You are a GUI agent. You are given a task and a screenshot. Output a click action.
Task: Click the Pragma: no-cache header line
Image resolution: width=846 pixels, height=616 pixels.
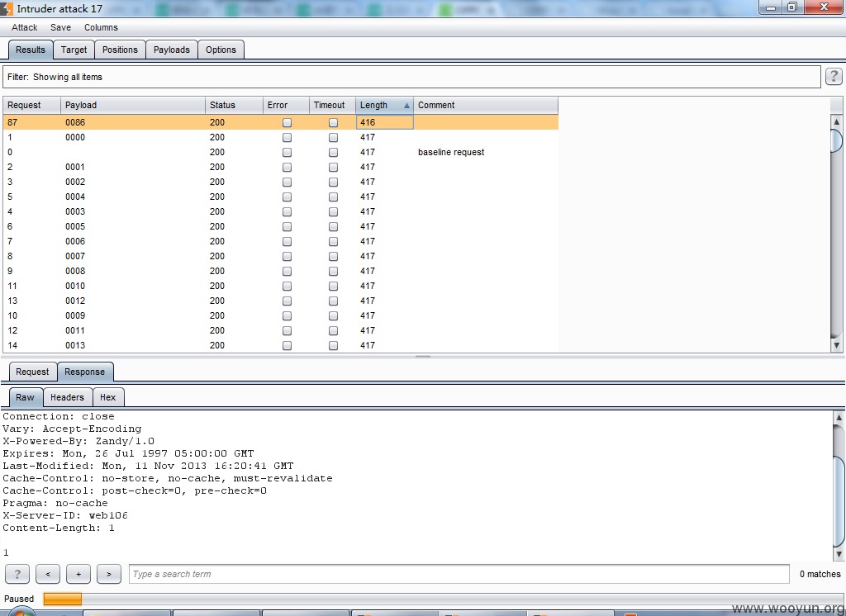click(x=55, y=503)
